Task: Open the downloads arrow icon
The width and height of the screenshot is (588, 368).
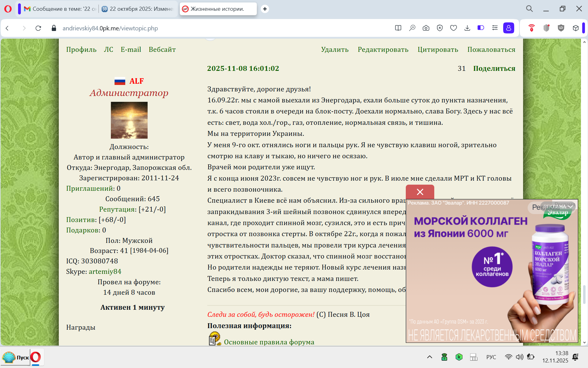Action: pyautogui.click(x=467, y=28)
